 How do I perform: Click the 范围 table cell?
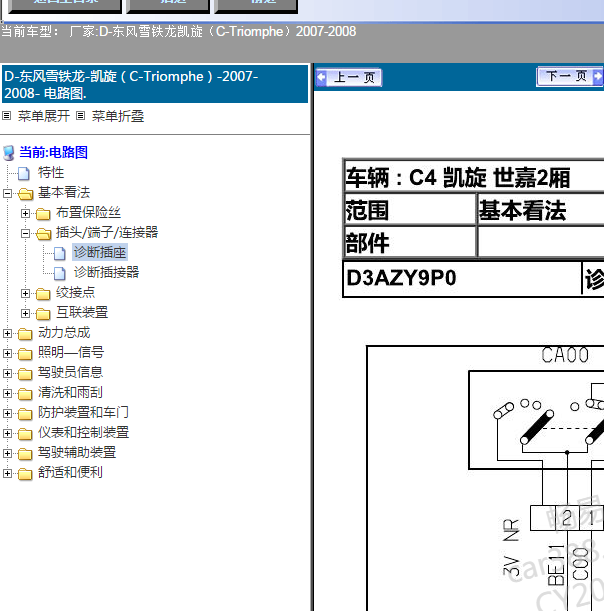coord(410,210)
